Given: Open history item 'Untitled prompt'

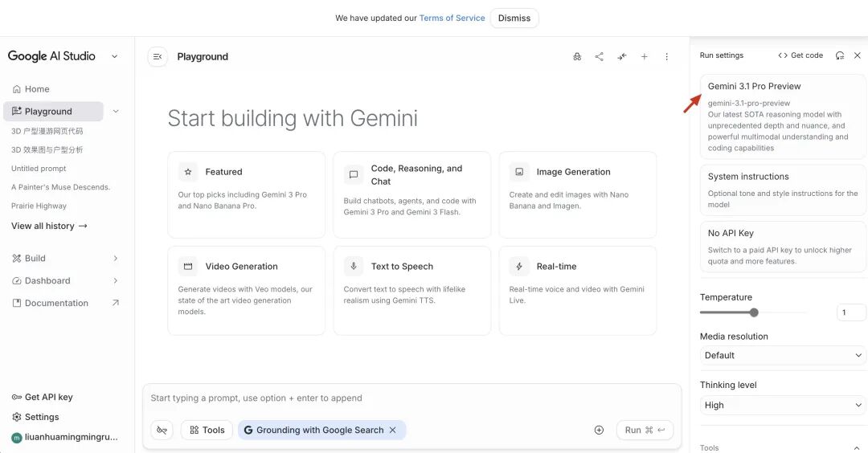Looking at the screenshot, I should pyautogui.click(x=39, y=168).
